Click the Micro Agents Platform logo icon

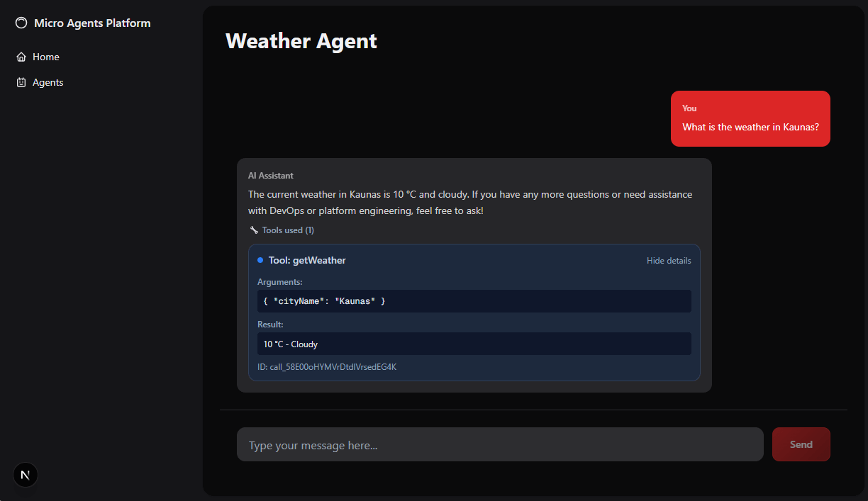[21, 23]
